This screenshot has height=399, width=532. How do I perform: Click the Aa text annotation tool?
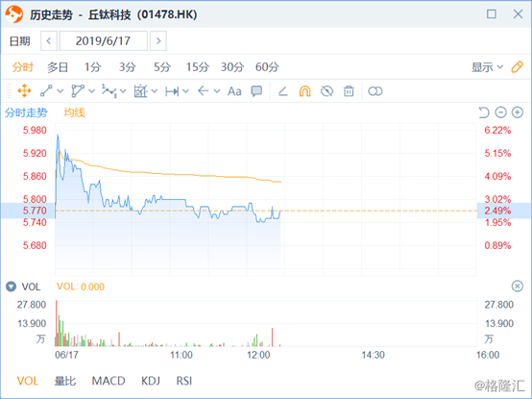tap(234, 91)
